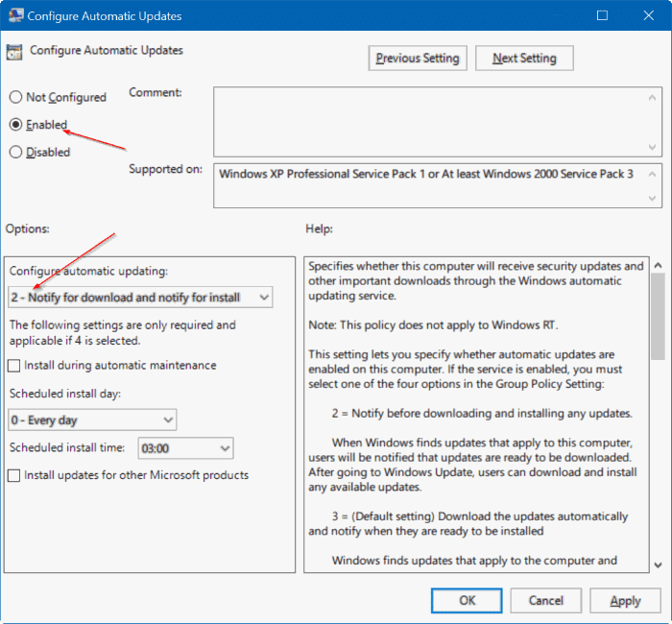This screenshot has width=672, height=624.
Task: Click the Help pane scroll down arrow
Action: [x=659, y=565]
